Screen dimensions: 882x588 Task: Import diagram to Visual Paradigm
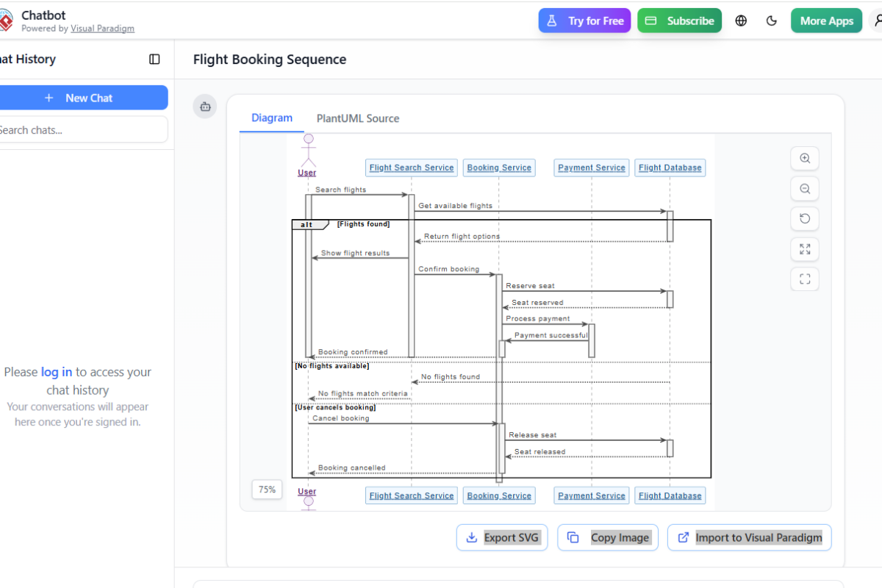coord(749,537)
